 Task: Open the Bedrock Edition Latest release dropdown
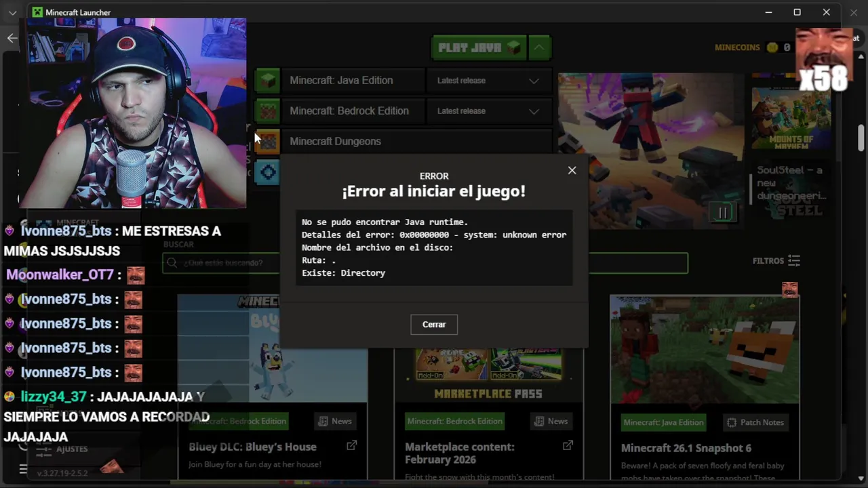click(x=488, y=111)
